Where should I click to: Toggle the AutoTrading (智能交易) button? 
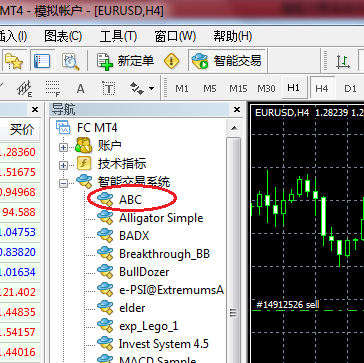click(227, 61)
